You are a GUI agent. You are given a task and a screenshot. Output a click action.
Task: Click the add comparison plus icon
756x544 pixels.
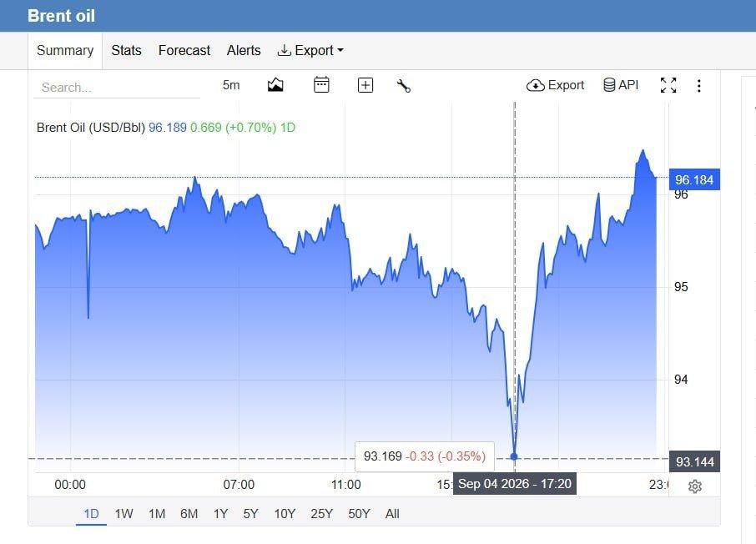[365, 85]
